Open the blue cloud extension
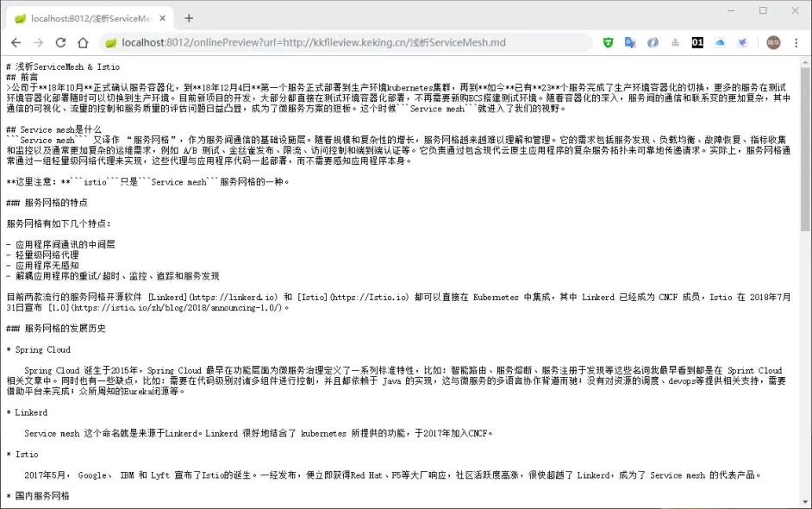The width and height of the screenshot is (812, 509). pyautogui.click(x=719, y=41)
